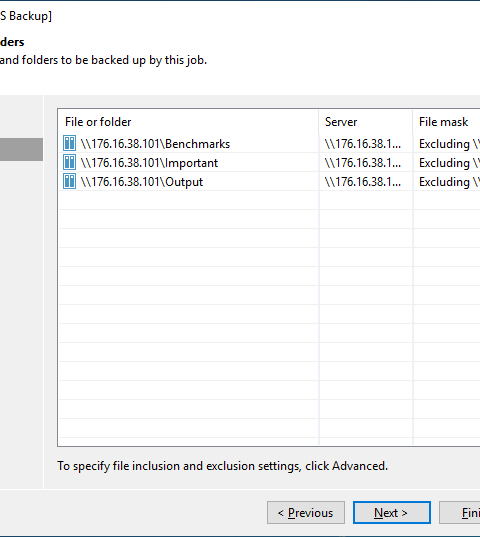Click the Benchmarks share icon
Image resolution: width=480 pixels, height=537 pixels.
point(70,143)
